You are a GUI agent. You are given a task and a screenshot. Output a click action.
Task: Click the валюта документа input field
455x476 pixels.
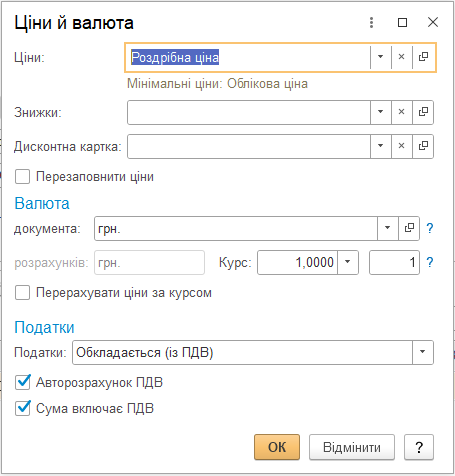pyautogui.click(x=236, y=229)
